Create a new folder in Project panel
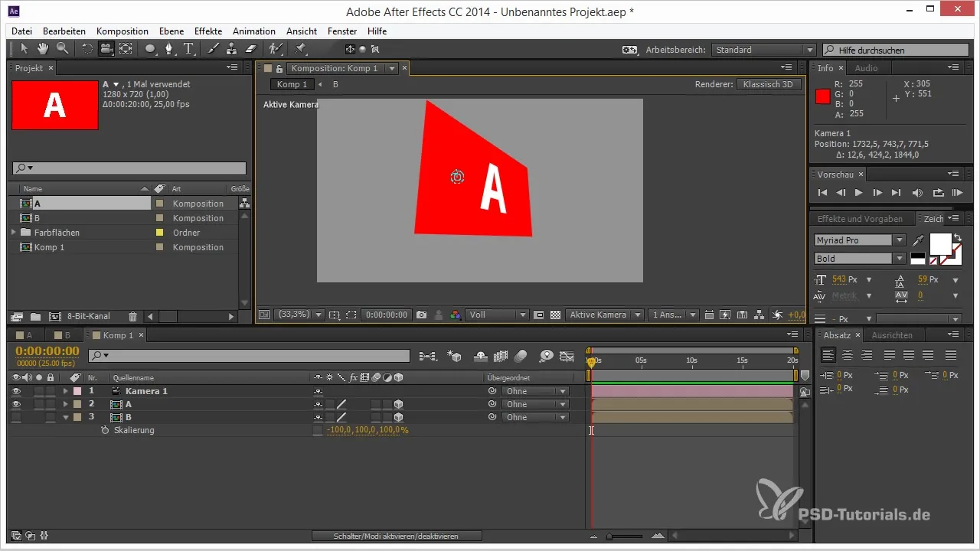 click(x=35, y=316)
